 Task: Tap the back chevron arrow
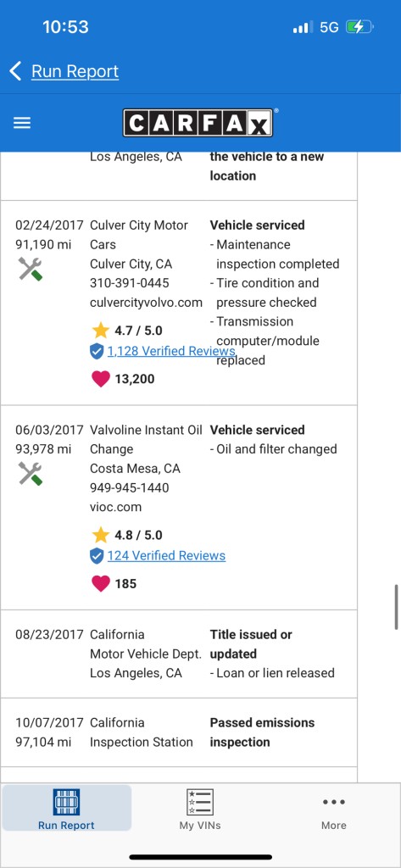(x=15, y=71)
